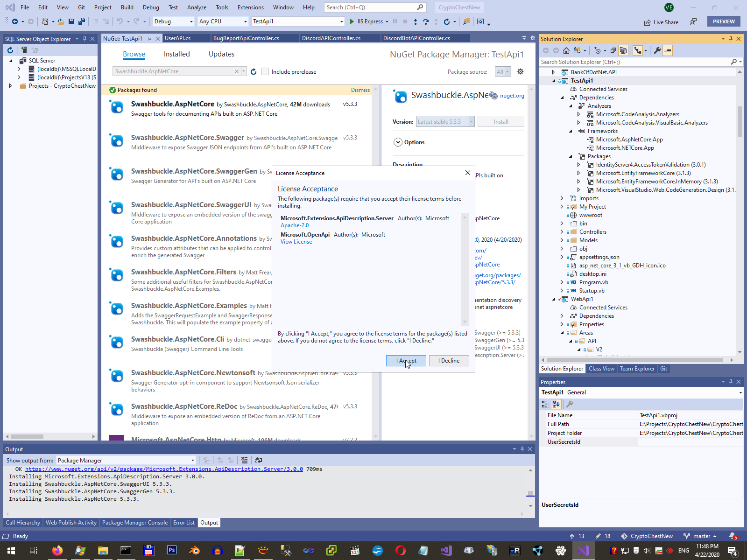The height and width of the screenshot is (560, 747).
Task: Collapse the TestApi1 project node
Action: click(x=554, y=81)
